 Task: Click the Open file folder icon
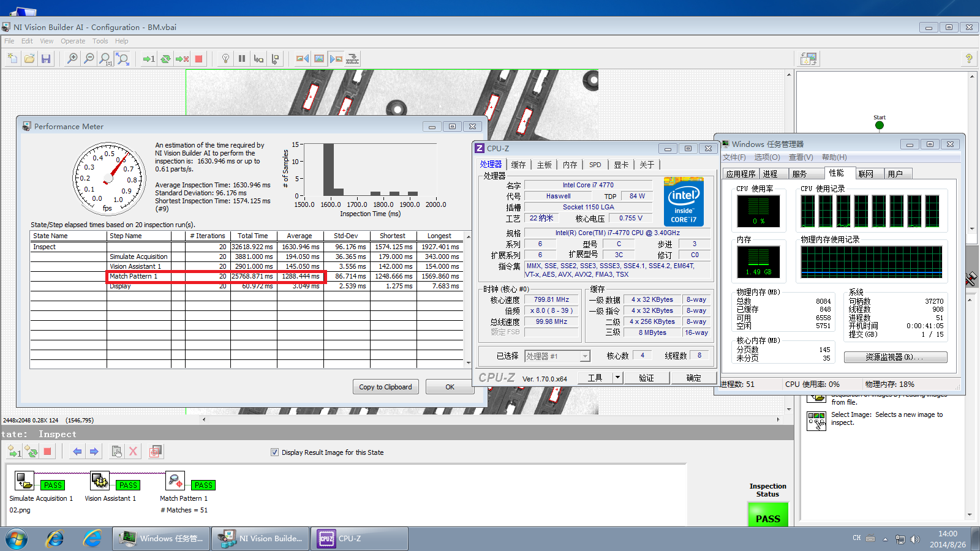29,59
